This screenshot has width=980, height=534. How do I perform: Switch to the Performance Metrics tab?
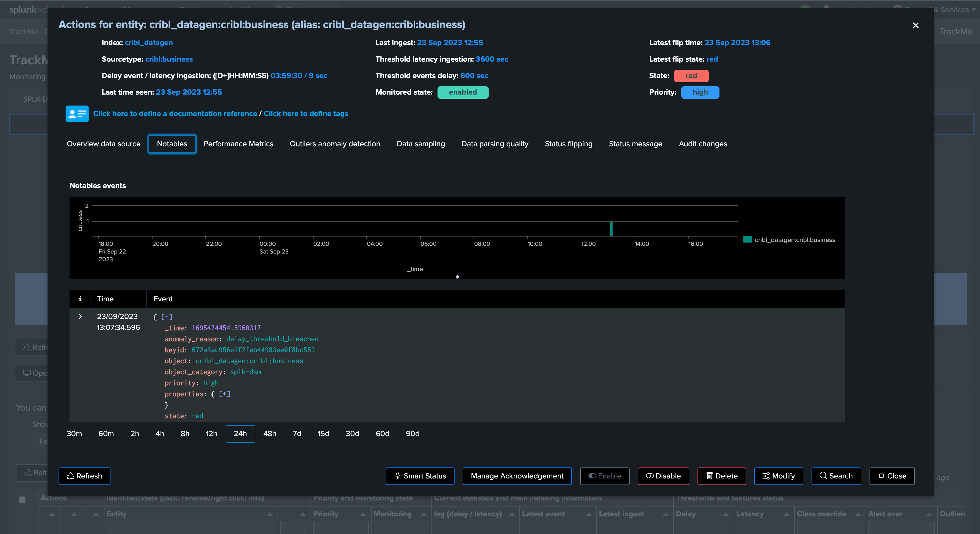[x=238, y=144]
